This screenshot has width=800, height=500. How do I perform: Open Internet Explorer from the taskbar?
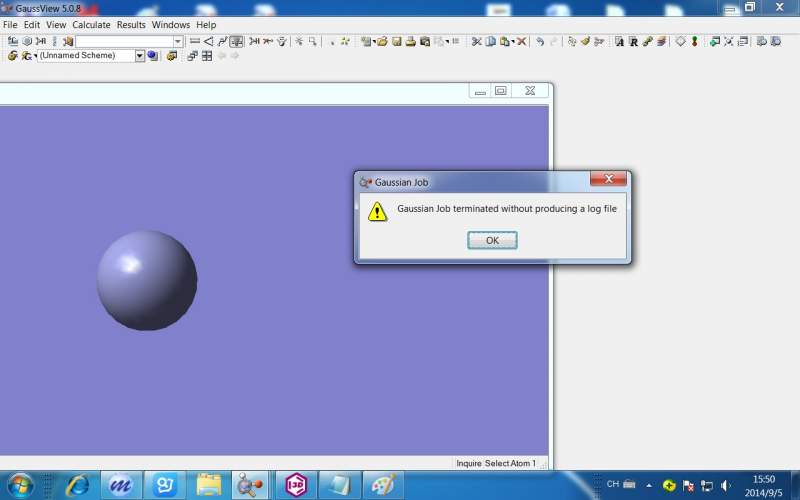click(78, 485)
